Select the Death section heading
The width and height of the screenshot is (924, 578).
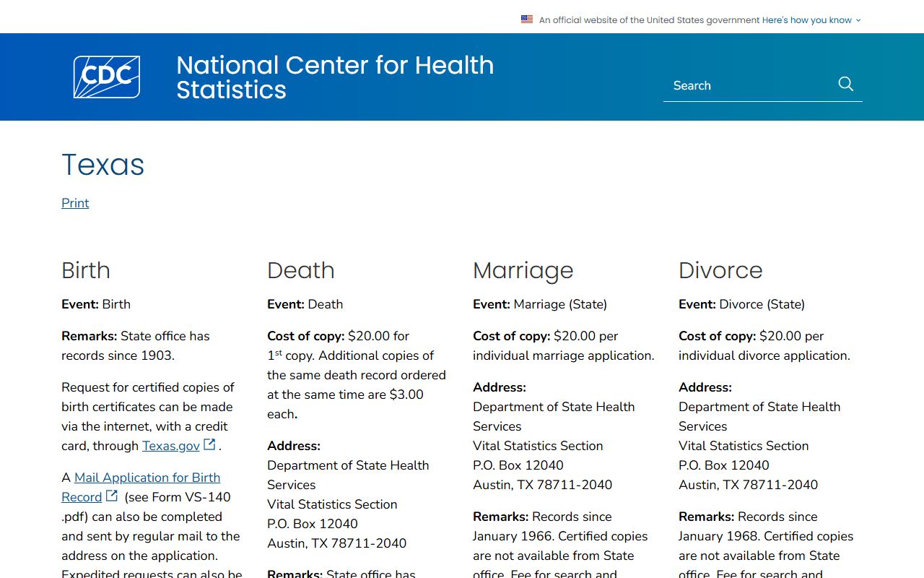tap(301, 270)
